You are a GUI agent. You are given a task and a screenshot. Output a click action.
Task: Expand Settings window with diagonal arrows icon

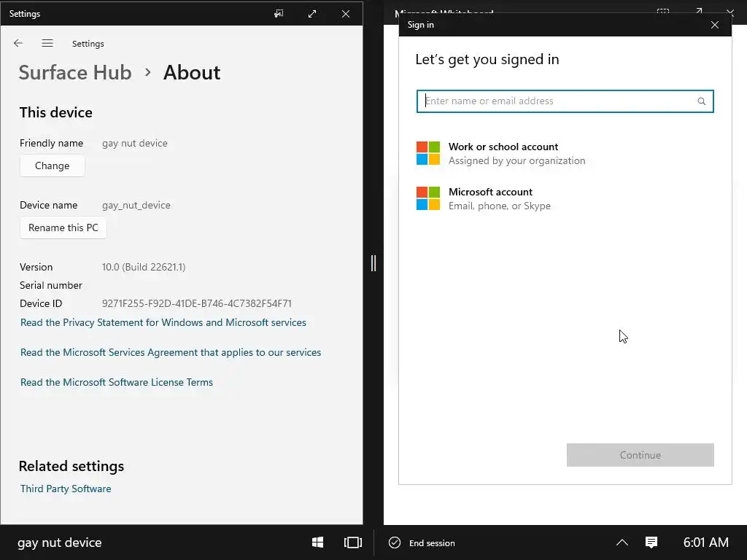tap(312, 14)
